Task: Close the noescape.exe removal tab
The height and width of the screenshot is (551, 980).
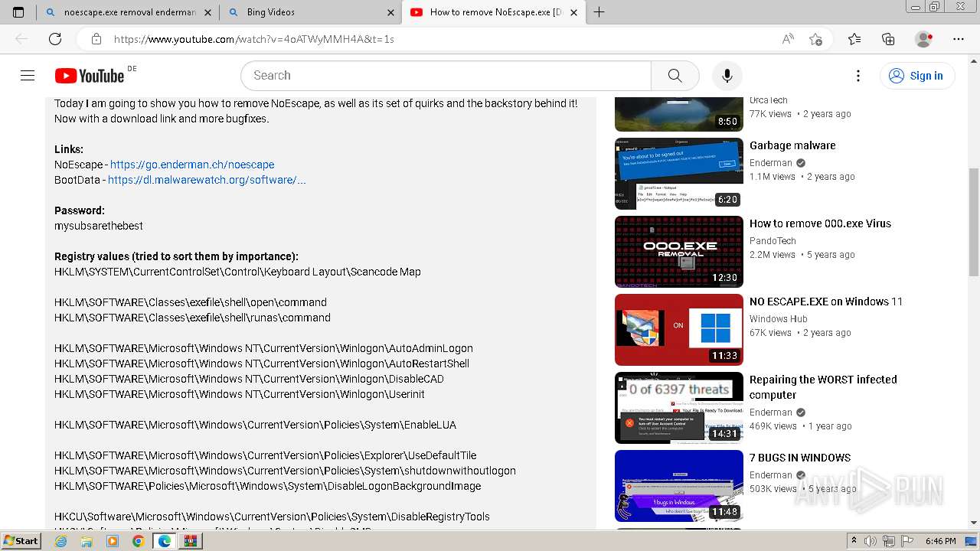Action: tap(207, 12)
